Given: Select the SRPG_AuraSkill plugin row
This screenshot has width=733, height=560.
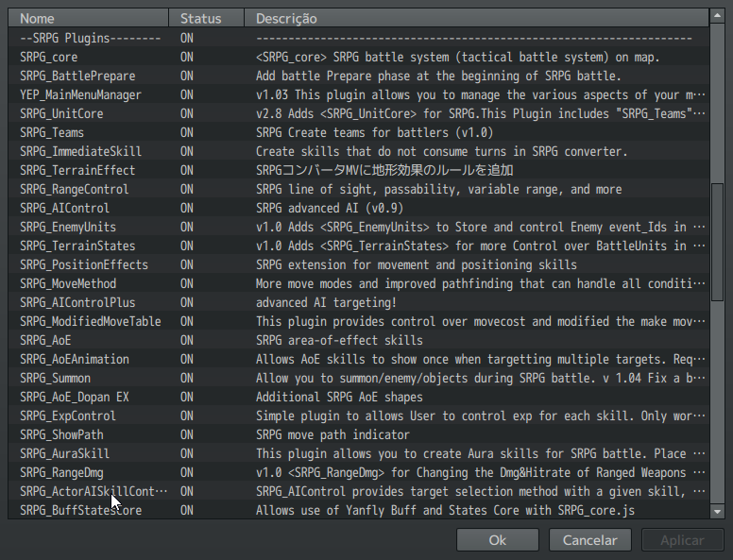Looking at the screenshot, I should coord(359,453).
